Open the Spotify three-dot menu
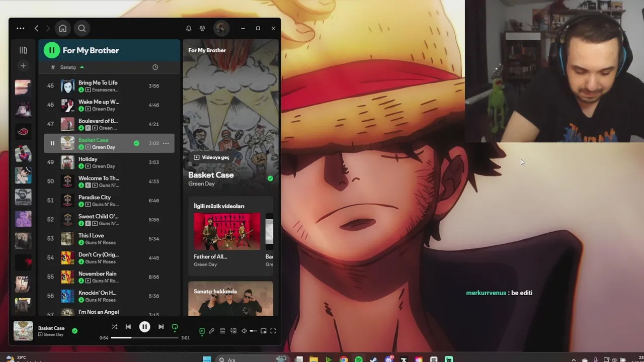Image resolution: width=644 pixels, height=362 pixels. coord(20,29)
